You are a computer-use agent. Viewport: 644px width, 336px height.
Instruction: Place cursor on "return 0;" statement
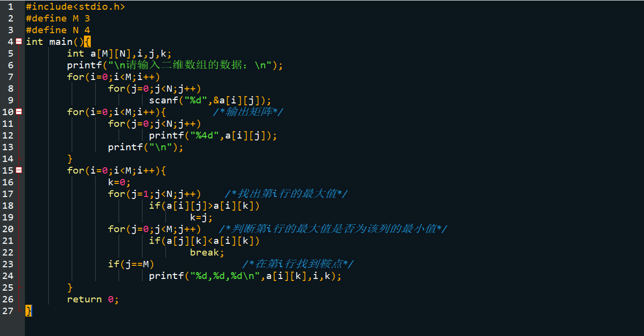92,299
